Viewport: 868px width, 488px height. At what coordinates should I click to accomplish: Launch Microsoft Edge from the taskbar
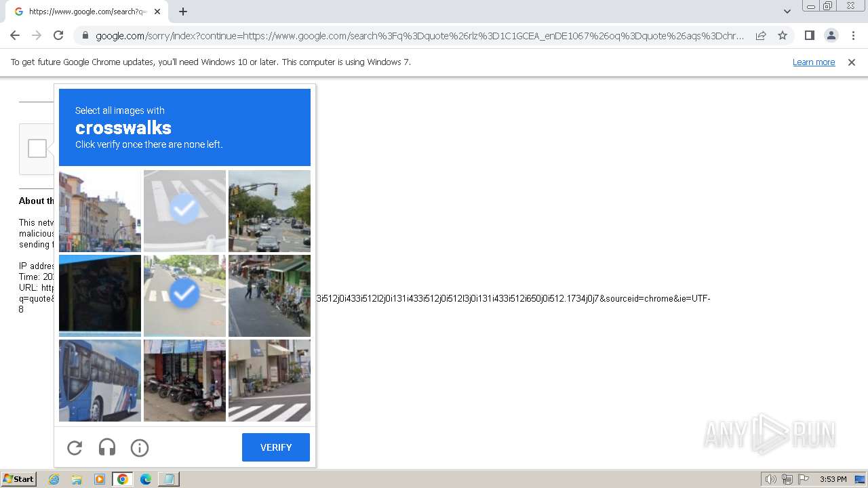point(146,479)
